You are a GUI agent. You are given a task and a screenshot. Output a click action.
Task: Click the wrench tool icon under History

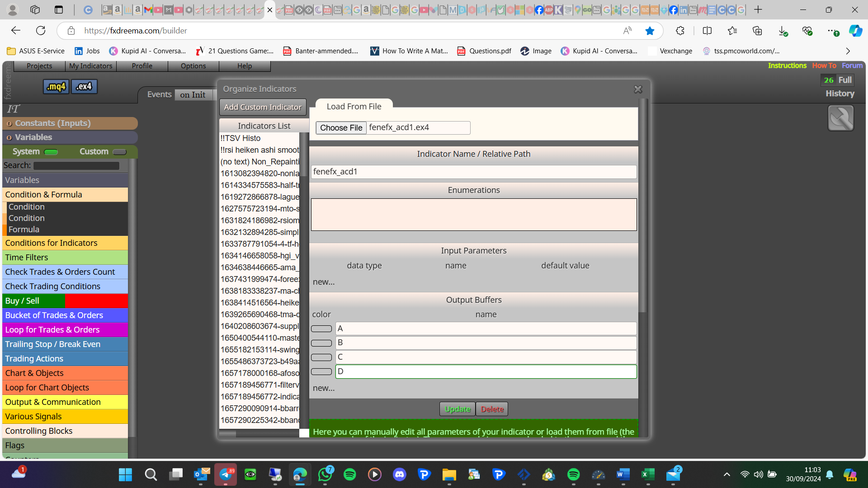click(840, 118)
